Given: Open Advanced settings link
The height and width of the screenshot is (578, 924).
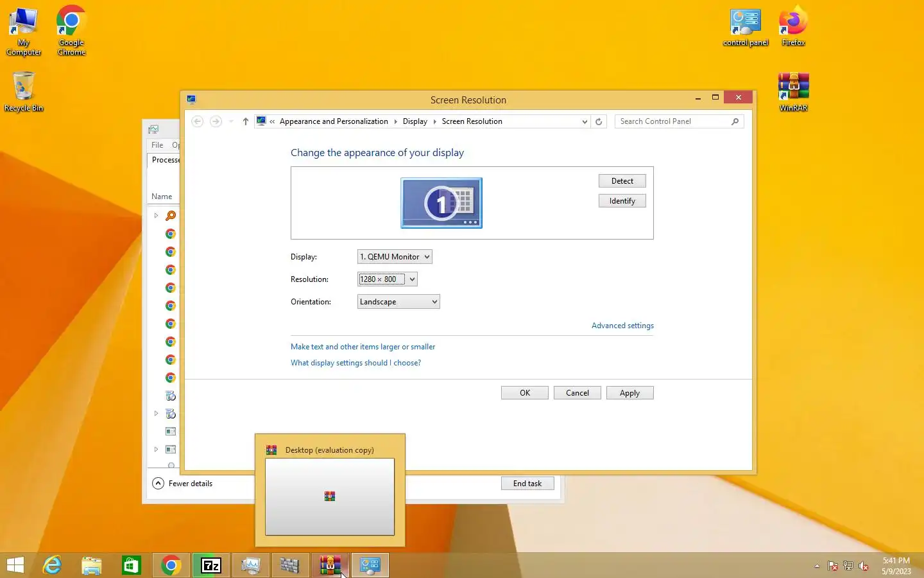Looking at the screenshot, I should tap(622, 326).
